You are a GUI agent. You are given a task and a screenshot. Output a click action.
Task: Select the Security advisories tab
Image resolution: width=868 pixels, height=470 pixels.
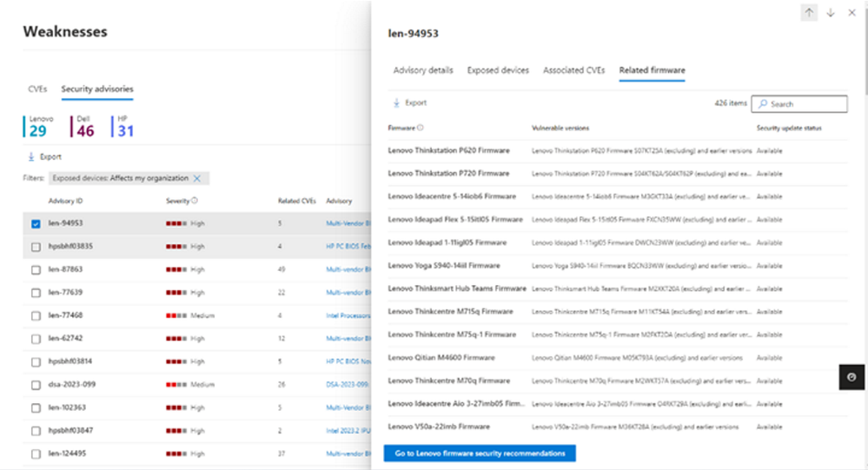[x=96, y=89]
